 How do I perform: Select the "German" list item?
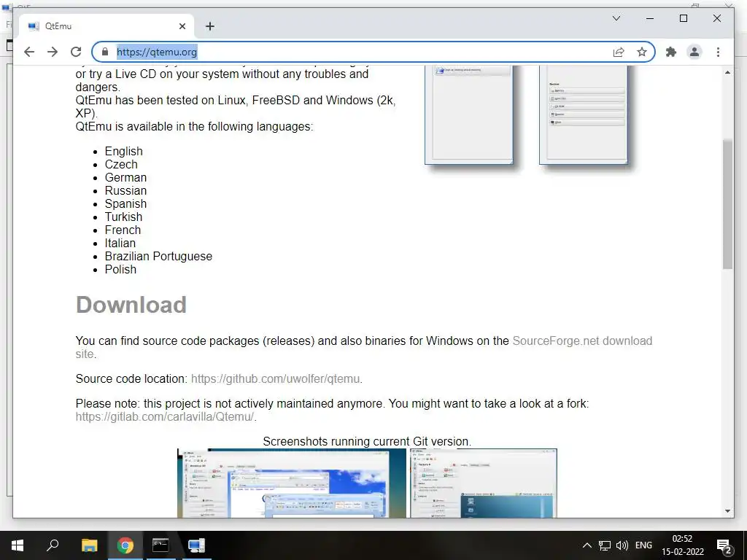click(x=125, y=178)
